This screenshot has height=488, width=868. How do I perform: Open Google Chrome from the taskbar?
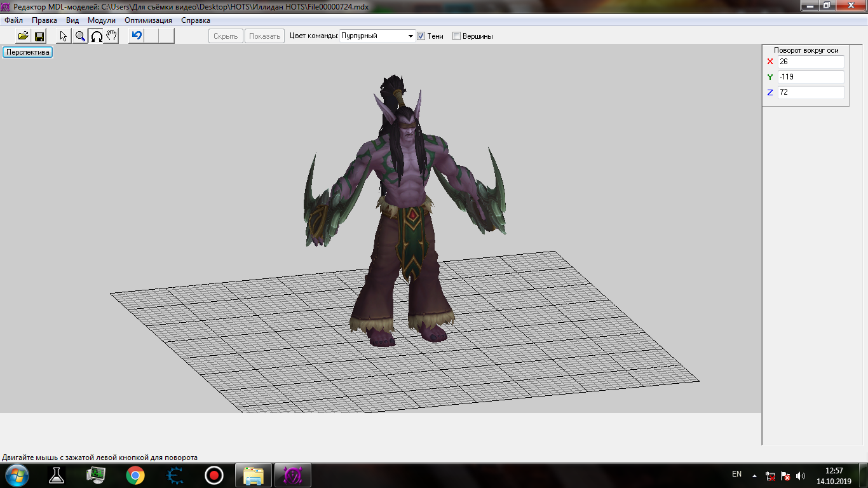click(x=135, y=475)
